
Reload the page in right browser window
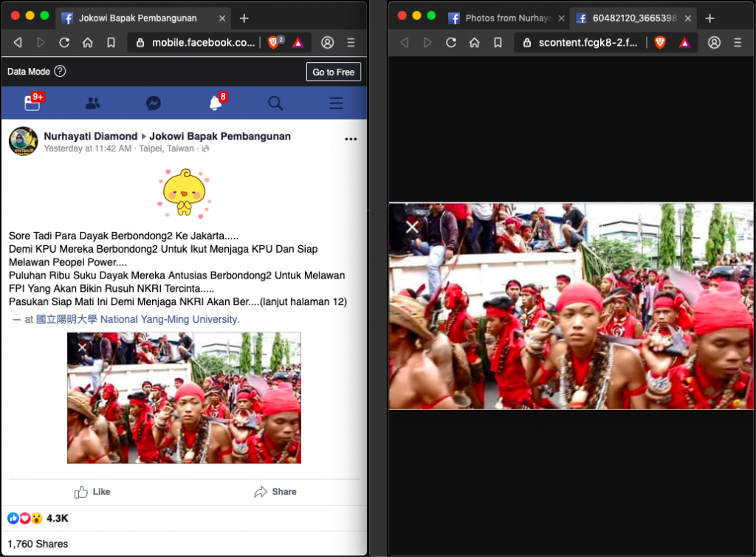450,43
